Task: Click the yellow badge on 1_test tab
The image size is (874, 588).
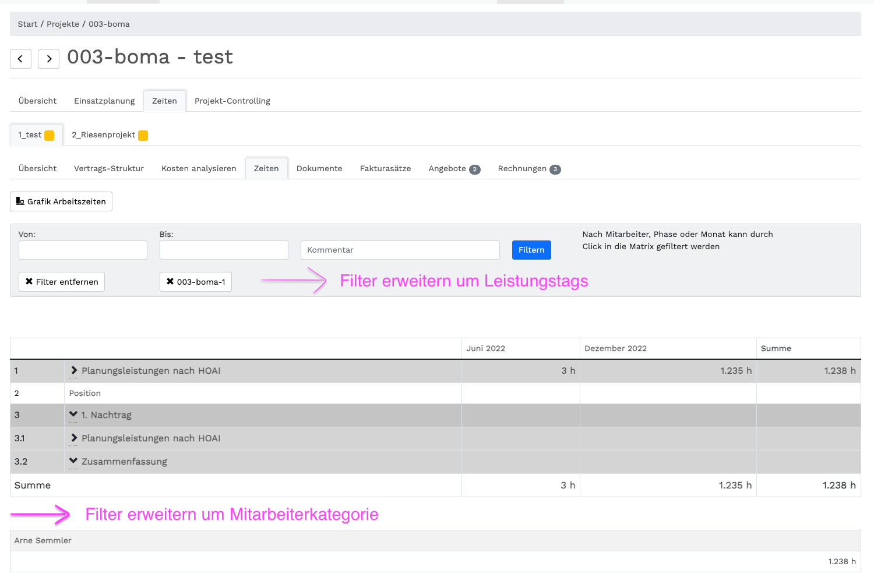Action: [50, 136]
